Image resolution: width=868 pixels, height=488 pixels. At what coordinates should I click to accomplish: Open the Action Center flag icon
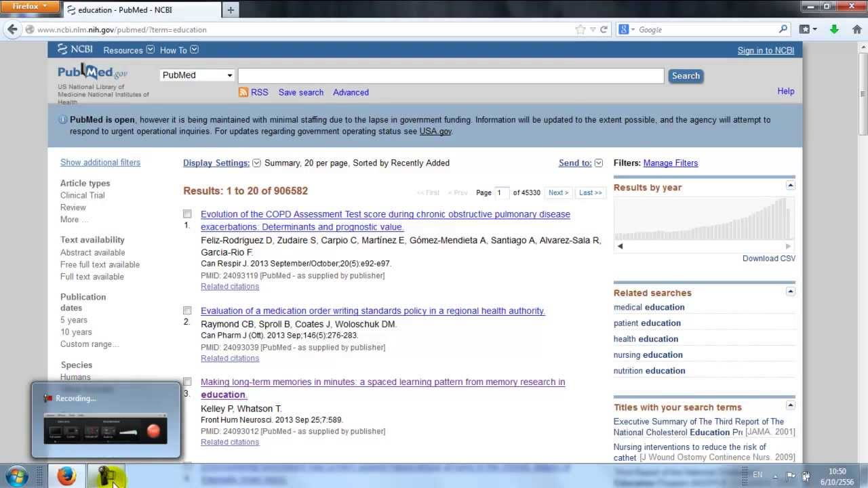click(790, 476)
